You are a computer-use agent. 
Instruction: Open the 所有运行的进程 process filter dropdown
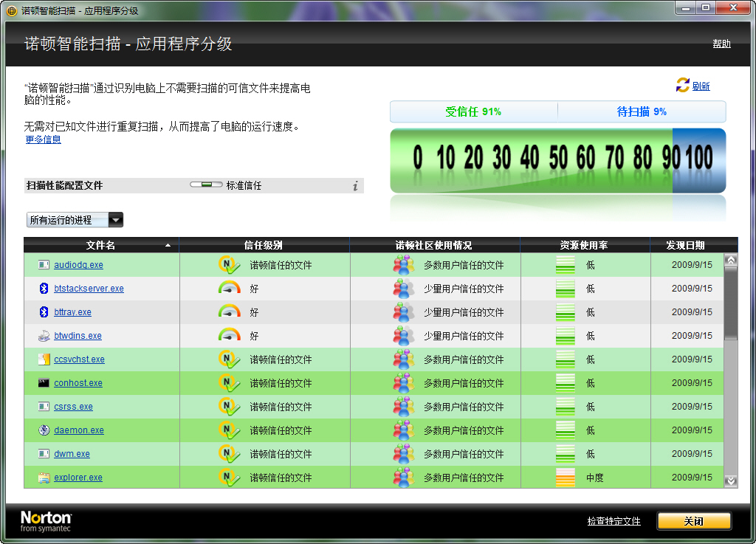(x=75, y=220)
